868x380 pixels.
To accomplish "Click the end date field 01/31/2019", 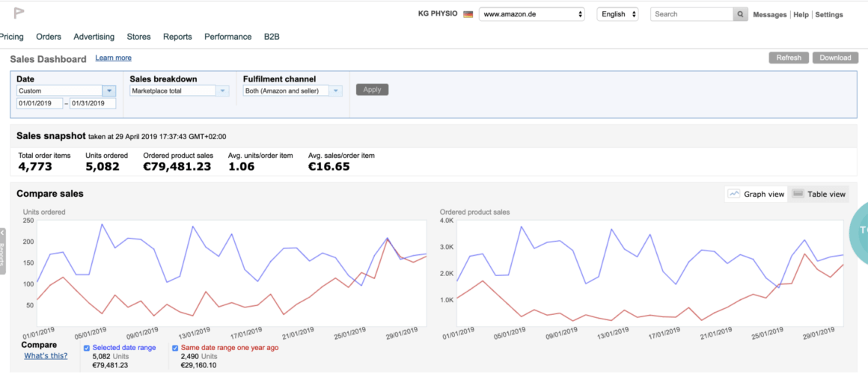I will (x=93, y=103).
